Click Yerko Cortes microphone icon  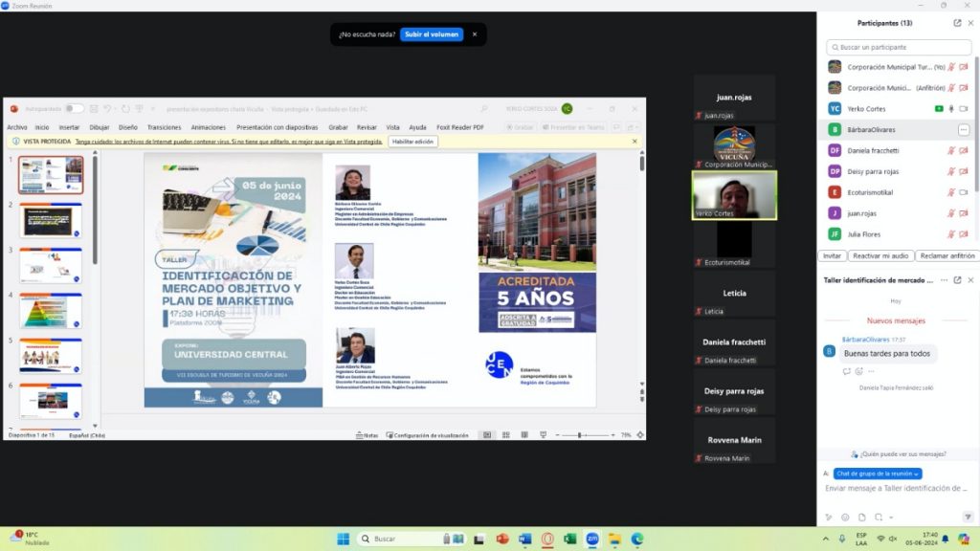pyautogui.click(x=951, y=109)
